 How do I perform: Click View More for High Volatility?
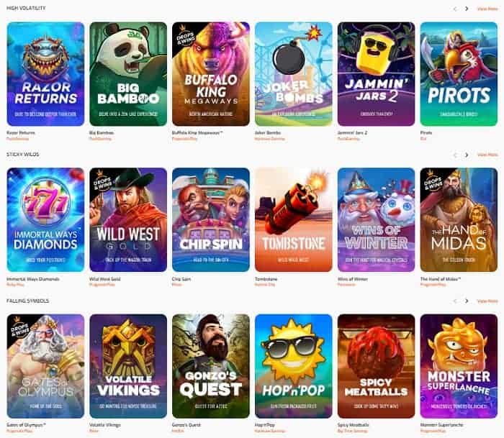(x=487, y=9)
